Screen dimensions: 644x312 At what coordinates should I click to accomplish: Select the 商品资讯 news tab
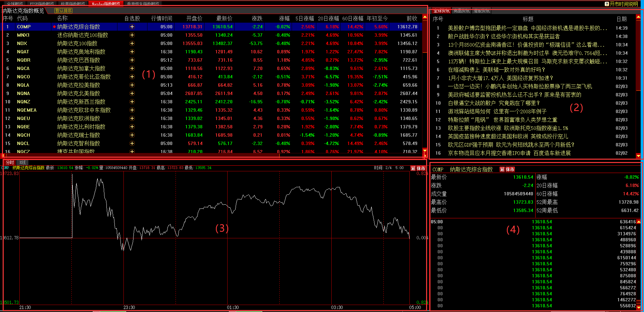pyautogui.click(x=461, y=11)
